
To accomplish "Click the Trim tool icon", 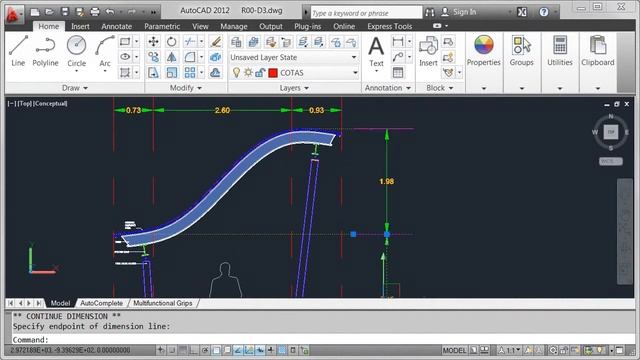I will pos(190,42).
